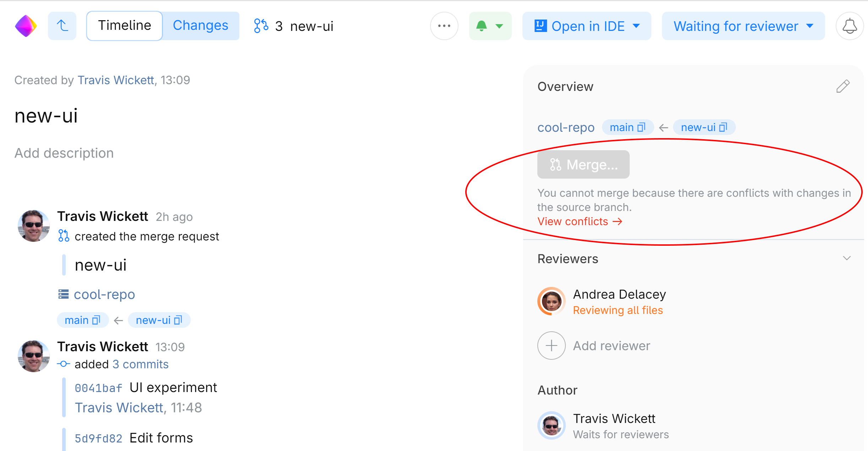
Task: Switch to the Changes tab
Action: (200, 26)
